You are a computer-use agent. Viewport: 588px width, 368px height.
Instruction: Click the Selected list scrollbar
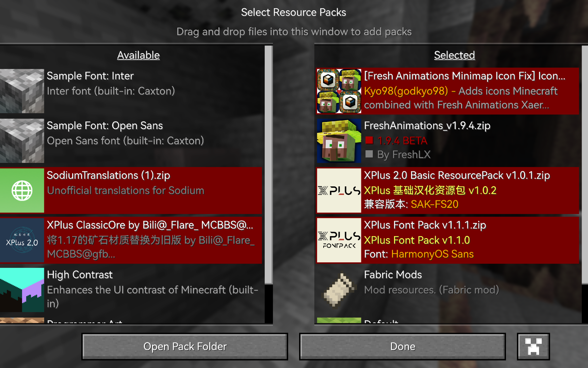click(x=585, y=165)
